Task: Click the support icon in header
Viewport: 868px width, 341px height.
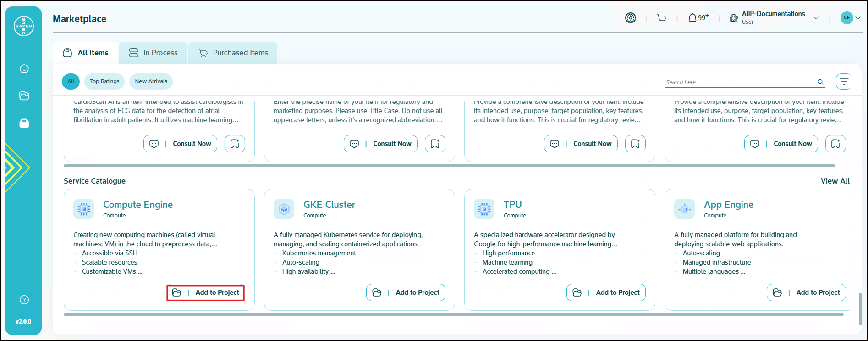Action: (631, 18)
